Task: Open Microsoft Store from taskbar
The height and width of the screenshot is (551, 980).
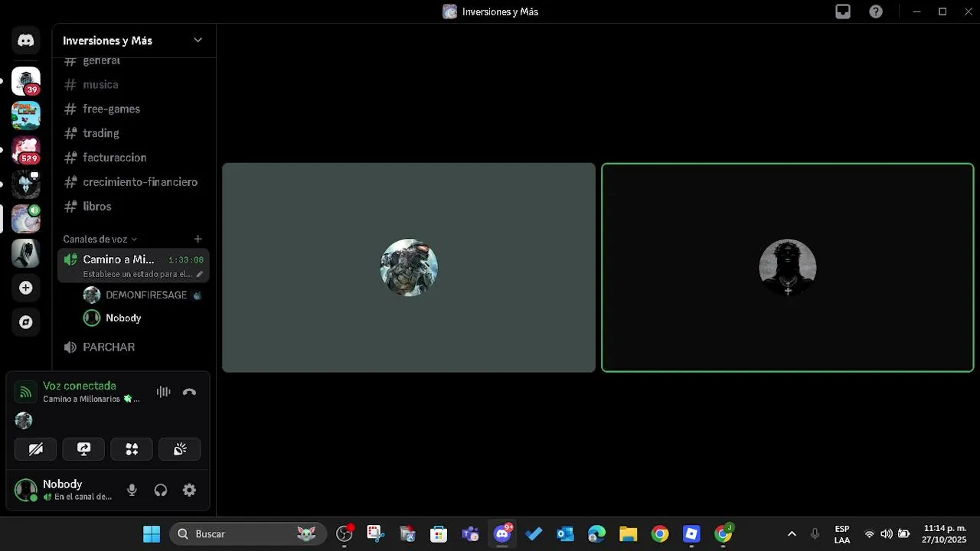Action: pos(439,534)
